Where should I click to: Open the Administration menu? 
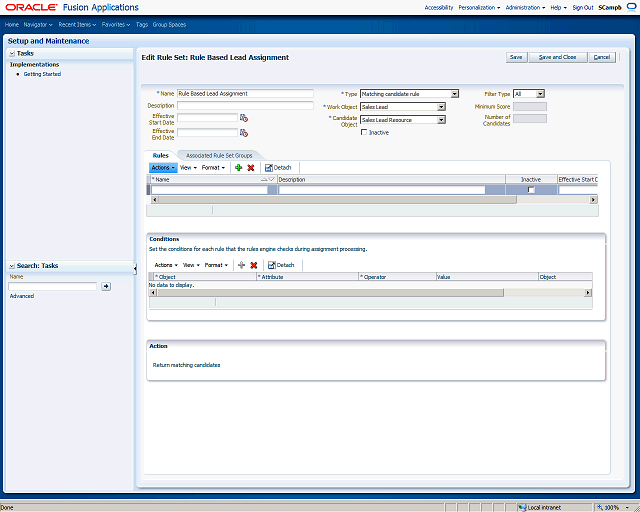[x=525, y=7]
